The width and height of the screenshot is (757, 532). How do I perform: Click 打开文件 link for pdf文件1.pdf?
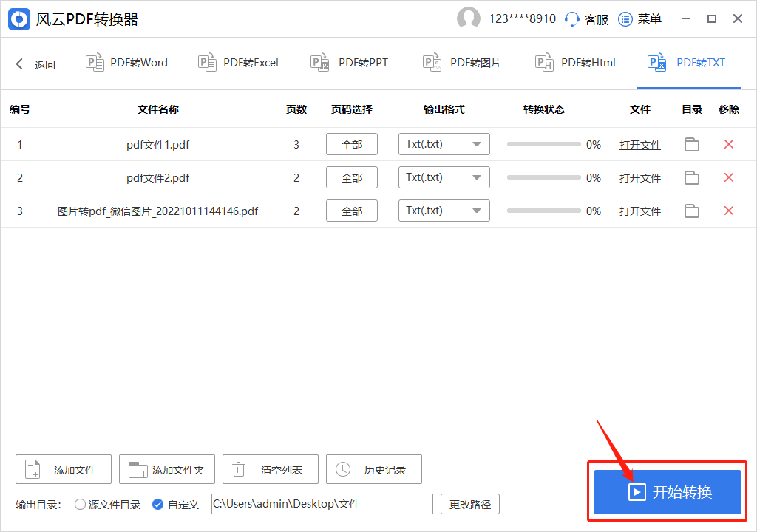point(640,145)
